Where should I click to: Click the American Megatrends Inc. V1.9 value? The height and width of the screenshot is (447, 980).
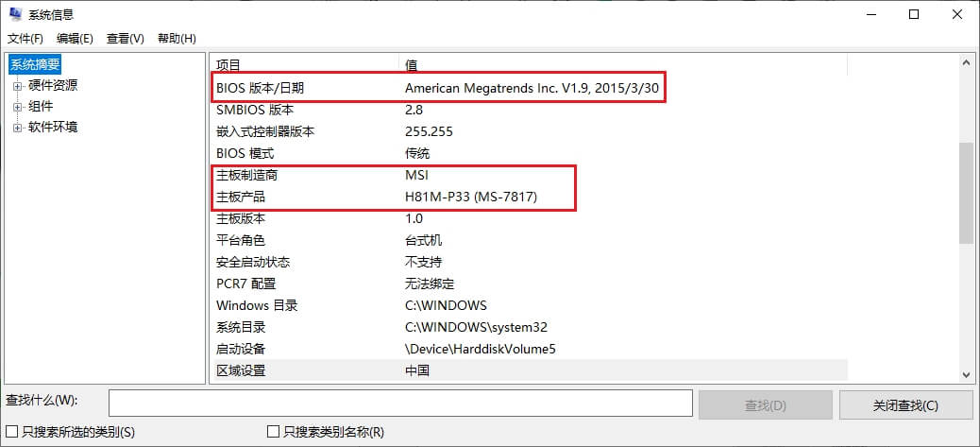pyautogui.click(x=532, y=88)
